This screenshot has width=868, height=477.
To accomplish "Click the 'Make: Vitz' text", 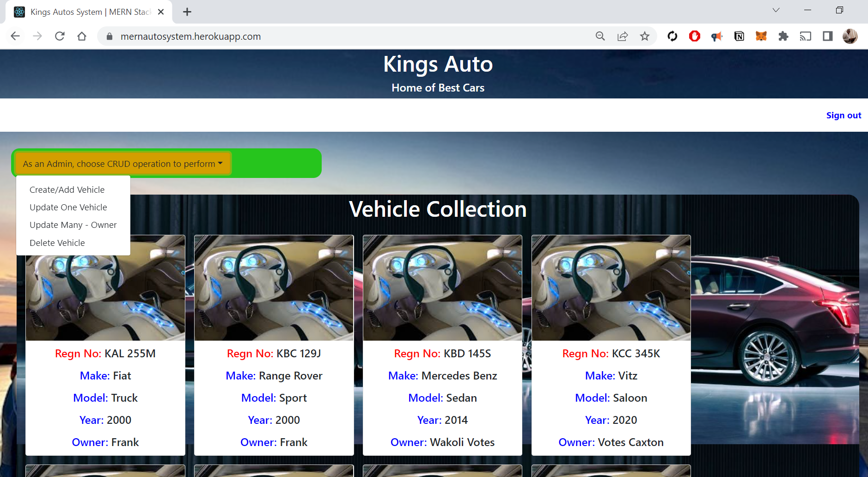I will [x=611, y=376].
